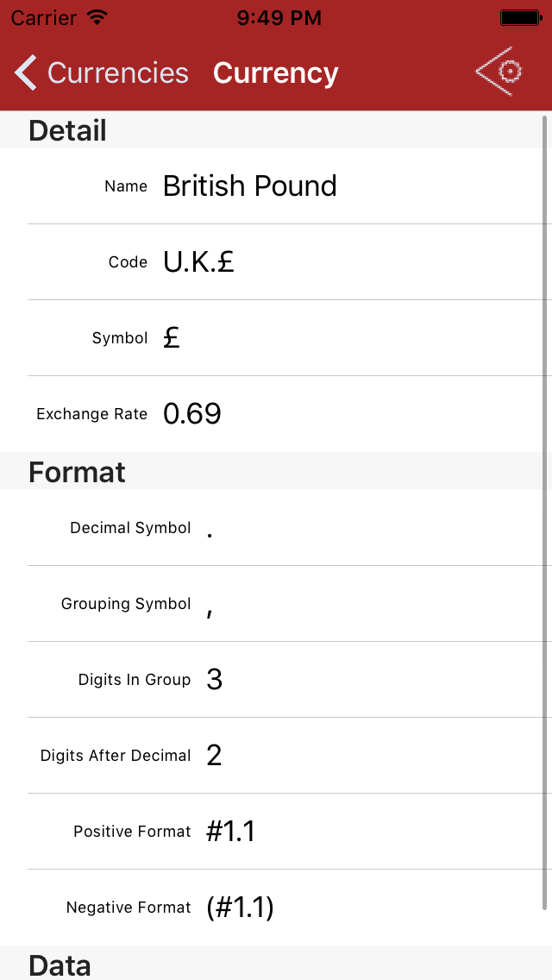Tap the back chevron arrow icon
The height and width of the screenshot is (980, 552).
[26, 73]
